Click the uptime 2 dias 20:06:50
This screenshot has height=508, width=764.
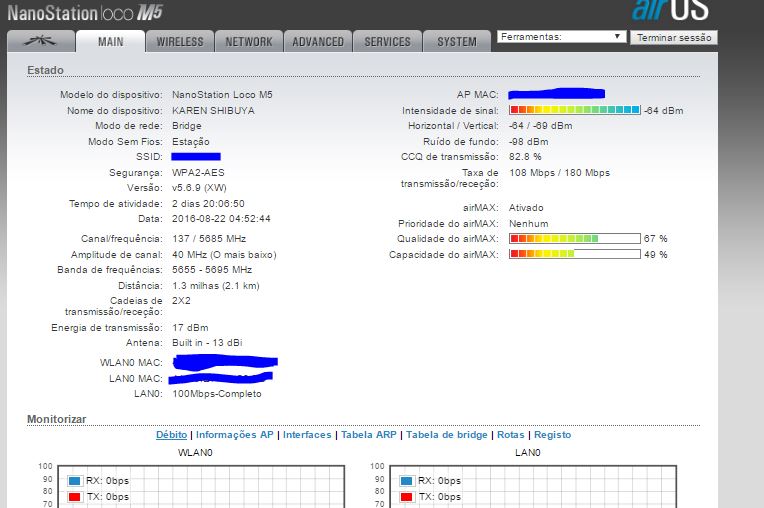pos(208,204)
